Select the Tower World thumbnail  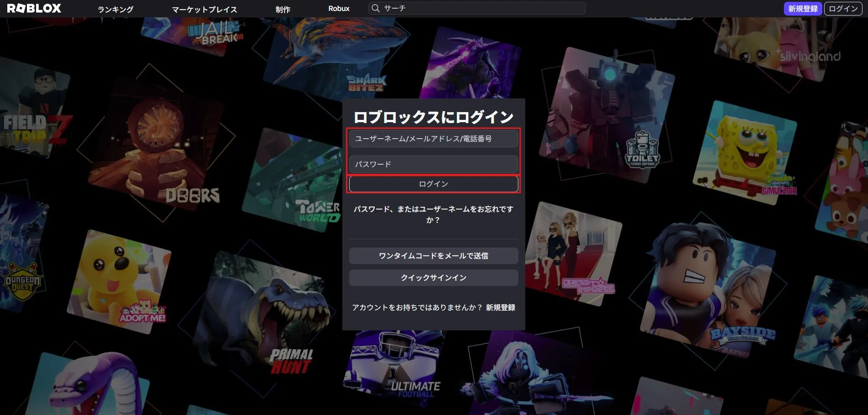[x=293, y=181]
